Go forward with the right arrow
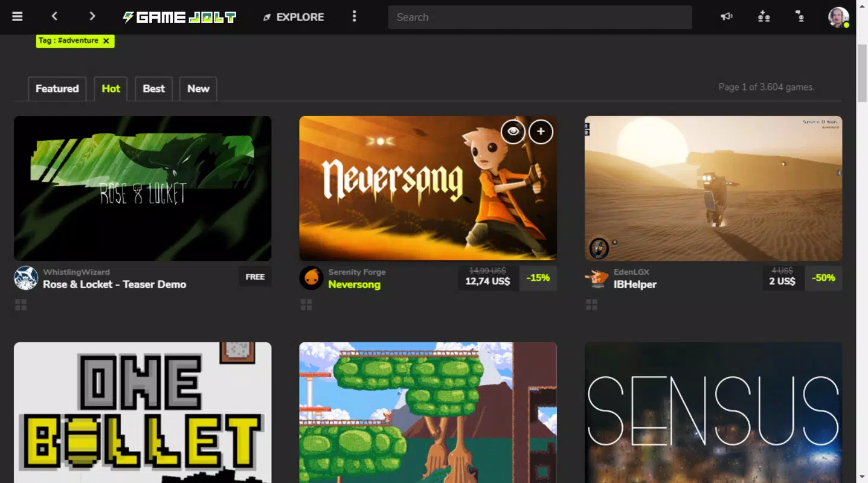 tap(92, 16)
